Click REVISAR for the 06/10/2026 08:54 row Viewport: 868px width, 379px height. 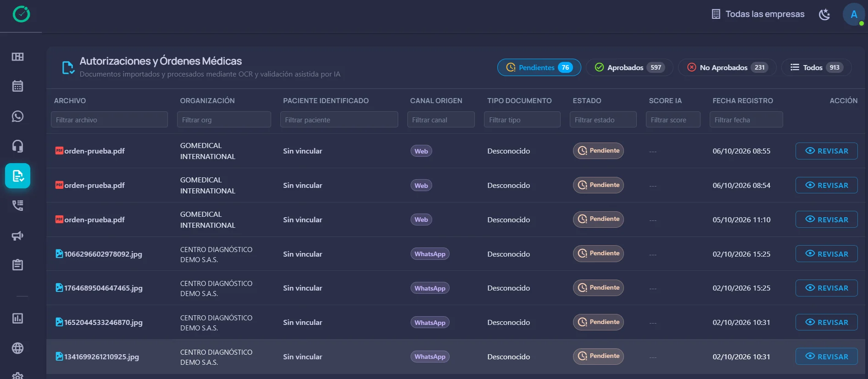click(x=827, y=185)
